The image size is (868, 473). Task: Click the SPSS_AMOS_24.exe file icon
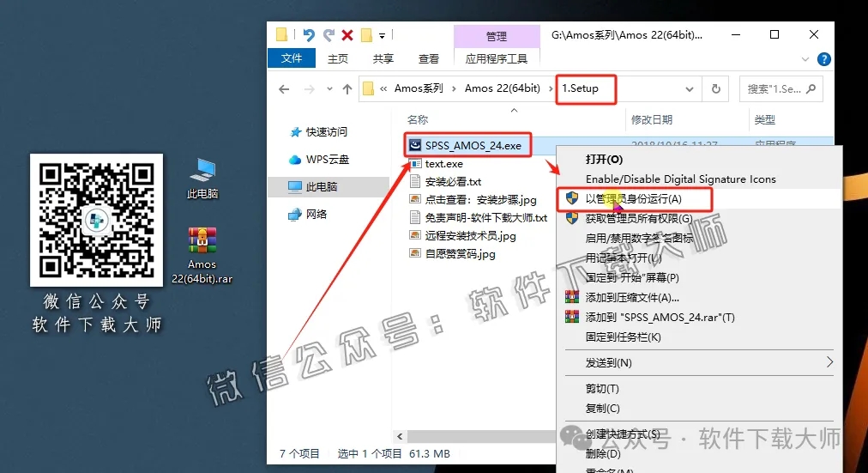[414, 146]
